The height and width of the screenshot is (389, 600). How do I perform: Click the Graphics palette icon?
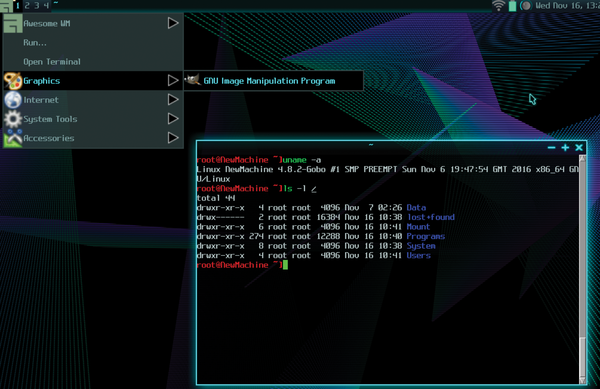pos(13,81)
